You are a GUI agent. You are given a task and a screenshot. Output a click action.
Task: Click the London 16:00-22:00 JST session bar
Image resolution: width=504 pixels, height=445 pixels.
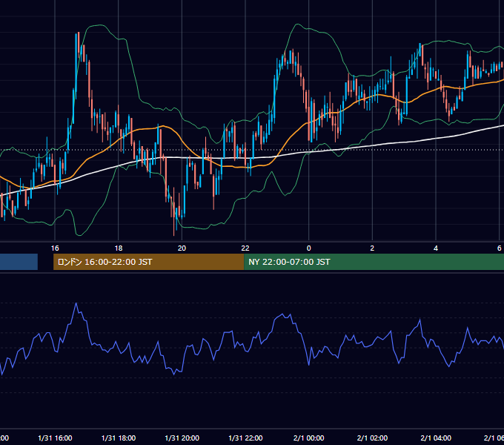(148, 262)
